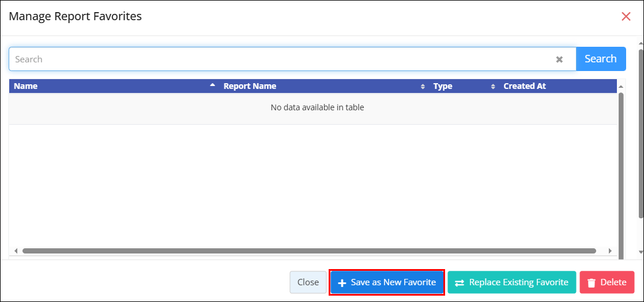Click the gray Close button
This screenshot has height=302, width=644.
tap(308, 282)
